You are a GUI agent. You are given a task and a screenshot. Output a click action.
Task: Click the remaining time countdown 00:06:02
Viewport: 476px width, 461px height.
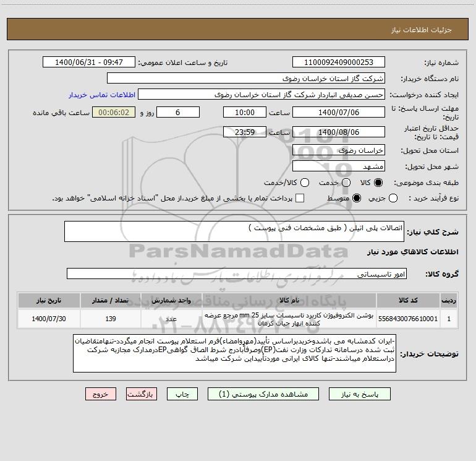pos(114,112)
